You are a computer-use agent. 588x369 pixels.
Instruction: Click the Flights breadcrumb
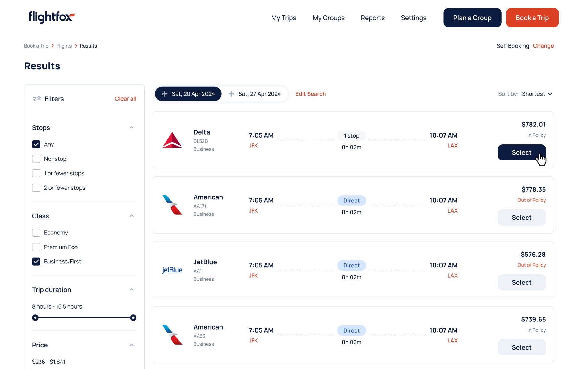pos(64,46)
